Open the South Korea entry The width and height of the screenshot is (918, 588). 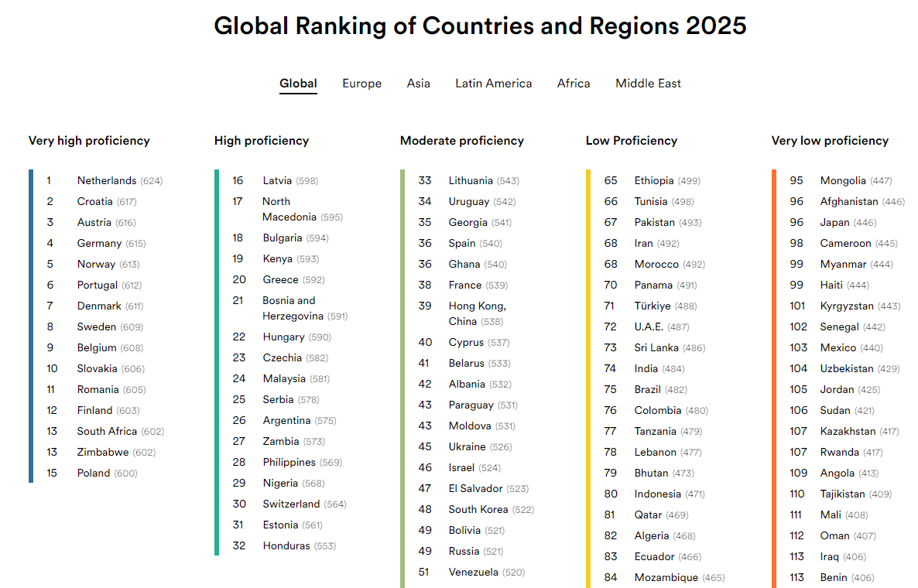click(x=478, y=510)
